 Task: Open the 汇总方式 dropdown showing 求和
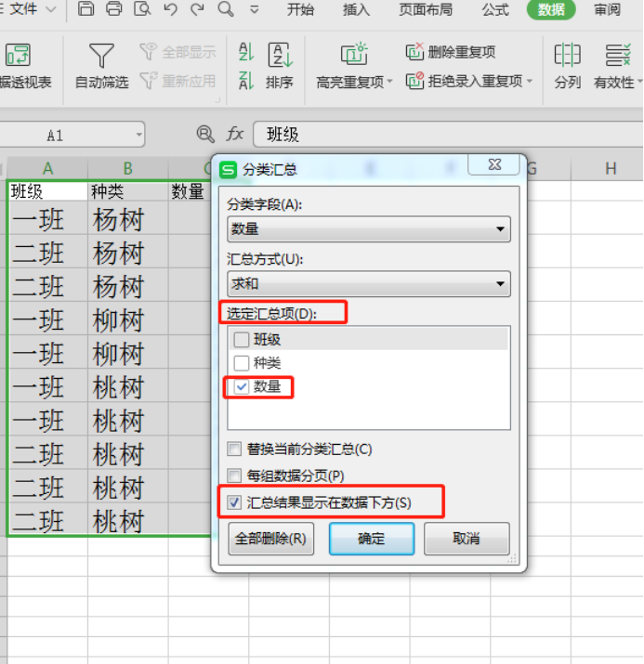(369, 284)
